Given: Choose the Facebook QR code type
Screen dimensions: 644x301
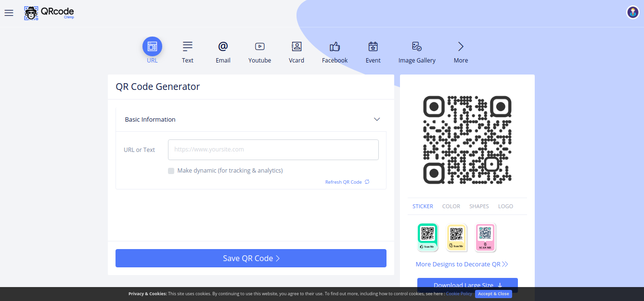Looking at the screenshot, I should tap(335, 47).
